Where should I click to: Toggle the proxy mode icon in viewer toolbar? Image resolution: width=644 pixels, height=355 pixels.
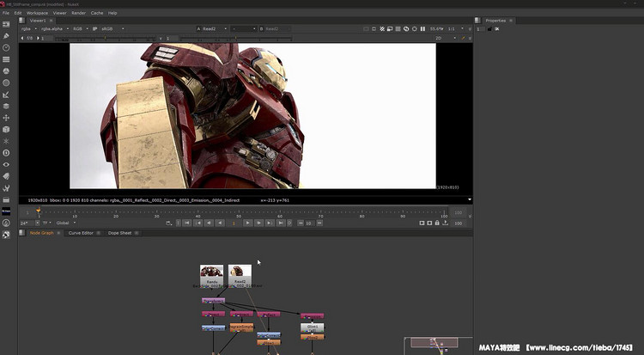coord(397,29)
